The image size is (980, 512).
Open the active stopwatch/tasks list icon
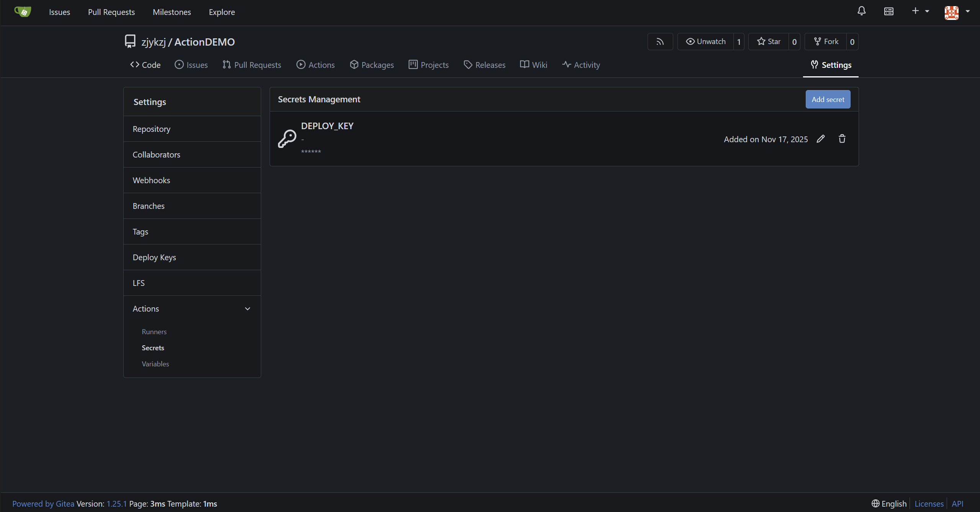point(888,11)
